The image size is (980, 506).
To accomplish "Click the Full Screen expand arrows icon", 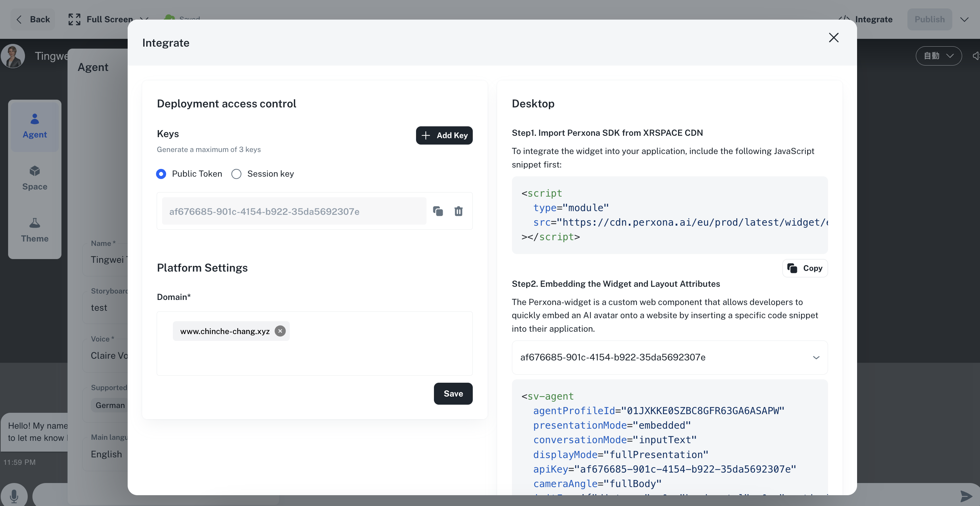I will pyautogui.click(x=74, y=19).
